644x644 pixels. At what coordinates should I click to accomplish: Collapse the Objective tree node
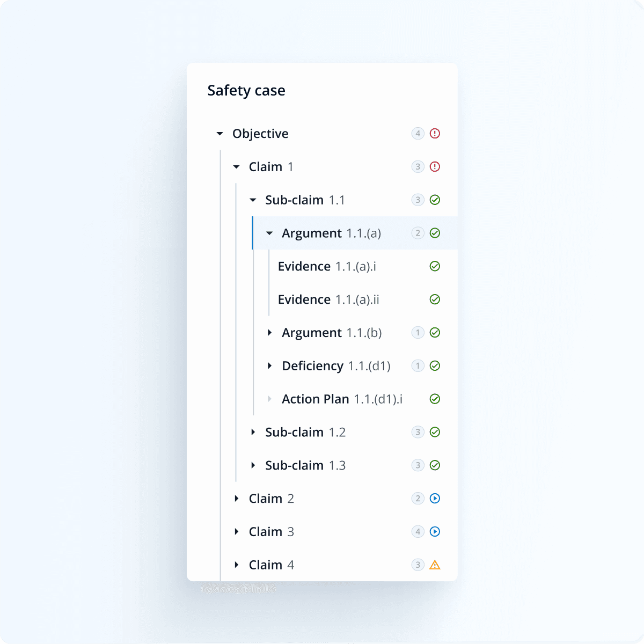point(219,134)
